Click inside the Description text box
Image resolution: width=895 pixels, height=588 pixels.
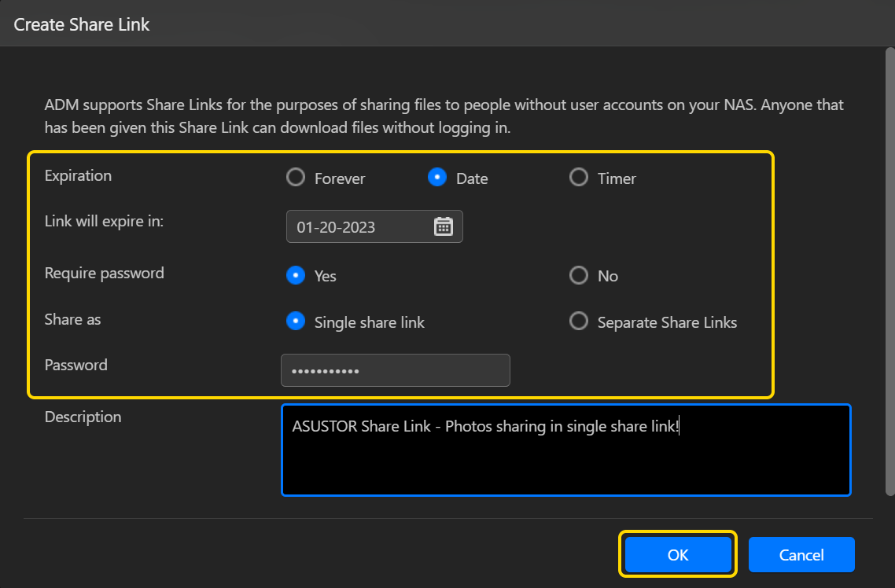[566, 450]
